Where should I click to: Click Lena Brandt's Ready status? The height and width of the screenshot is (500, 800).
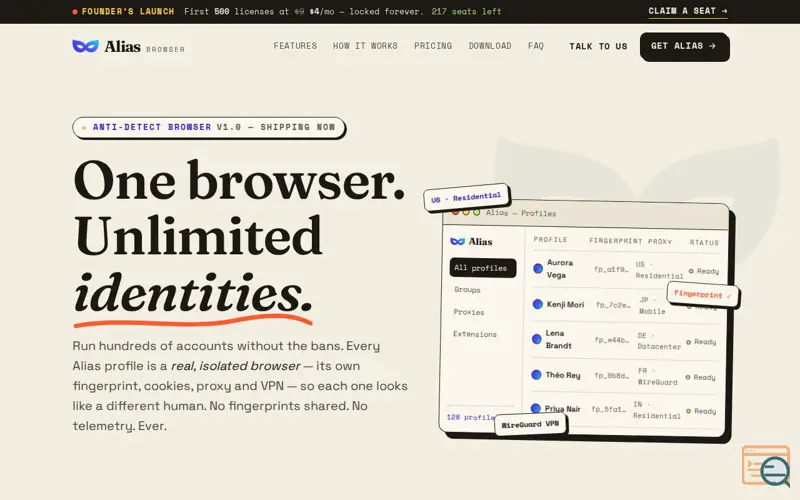pos(701,342)
